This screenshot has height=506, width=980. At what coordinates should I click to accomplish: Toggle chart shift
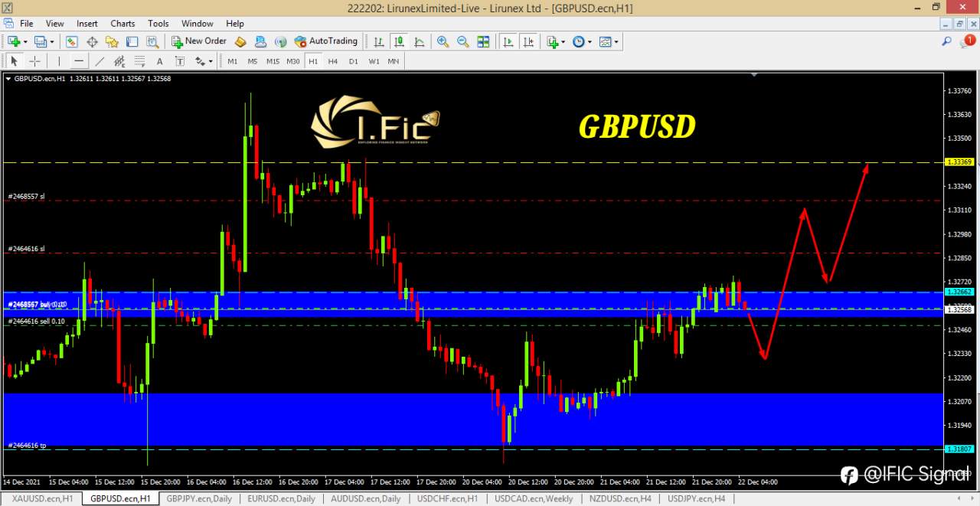coord(528,41)
